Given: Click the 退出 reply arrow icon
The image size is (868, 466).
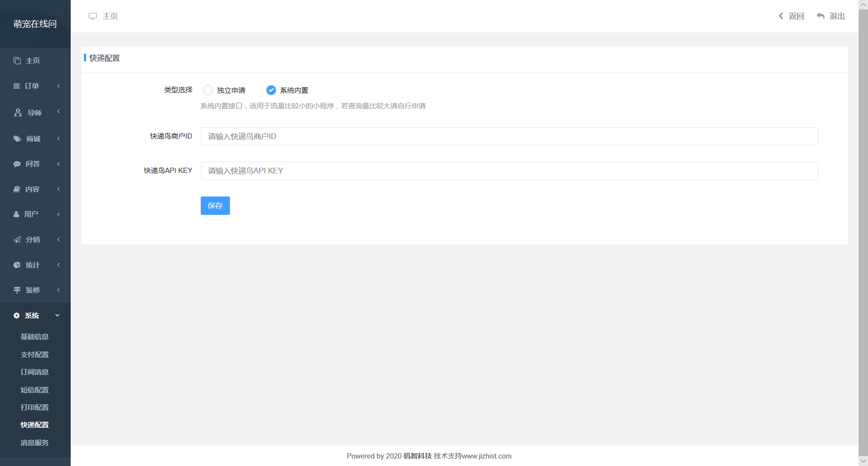Looking at the screenshot, I should pos(821,16).
